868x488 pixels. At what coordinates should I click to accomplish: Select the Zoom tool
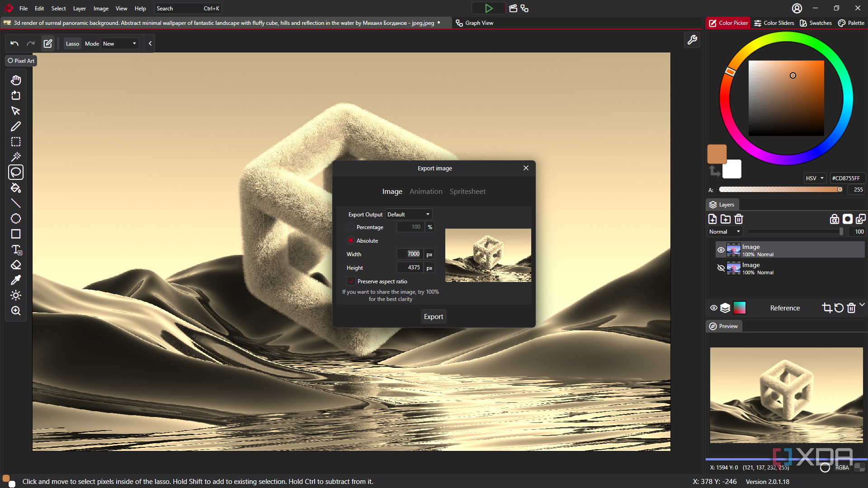tap(16, 310)
